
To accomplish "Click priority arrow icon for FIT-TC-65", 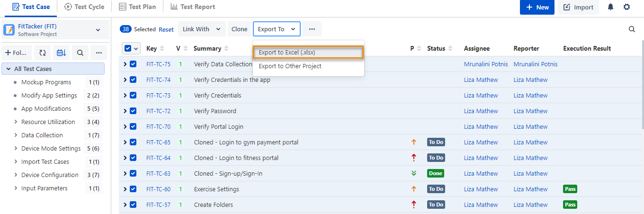I will 414,142.
